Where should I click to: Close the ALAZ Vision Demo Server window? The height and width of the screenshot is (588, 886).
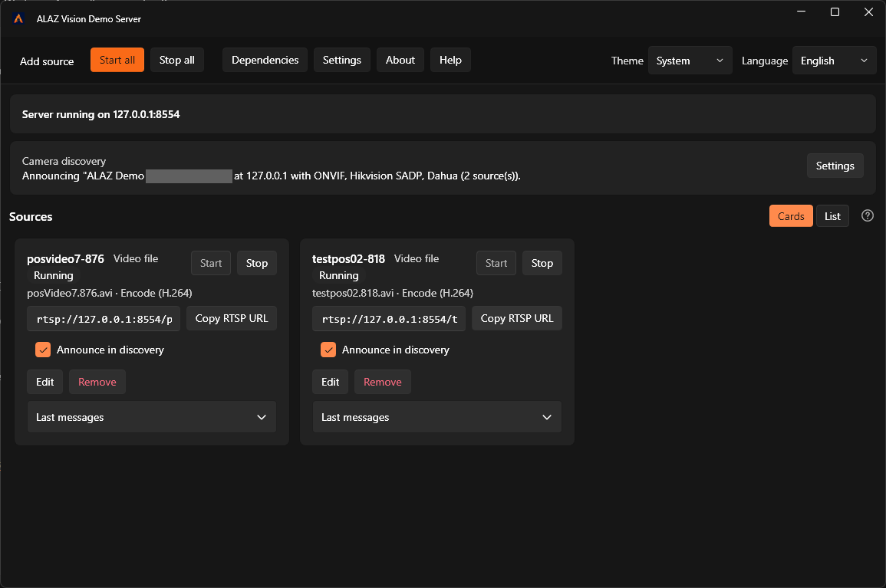868,11
